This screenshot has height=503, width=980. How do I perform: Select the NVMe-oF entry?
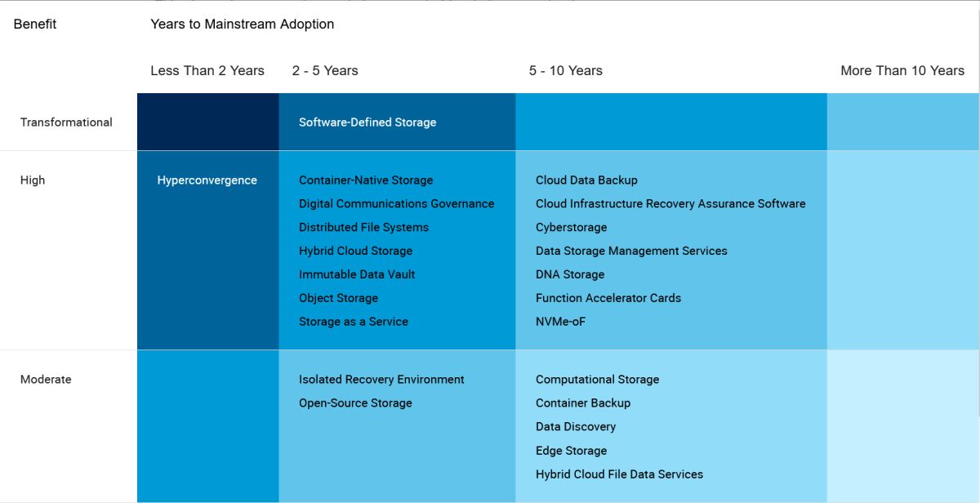click(x=560, y=322)
